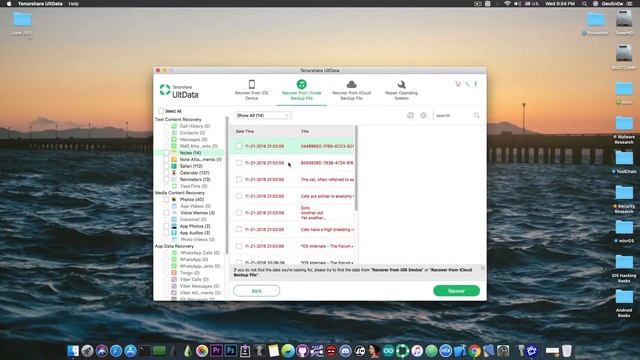
Task: Open Discord from the Dock
Action: point(345,351)
